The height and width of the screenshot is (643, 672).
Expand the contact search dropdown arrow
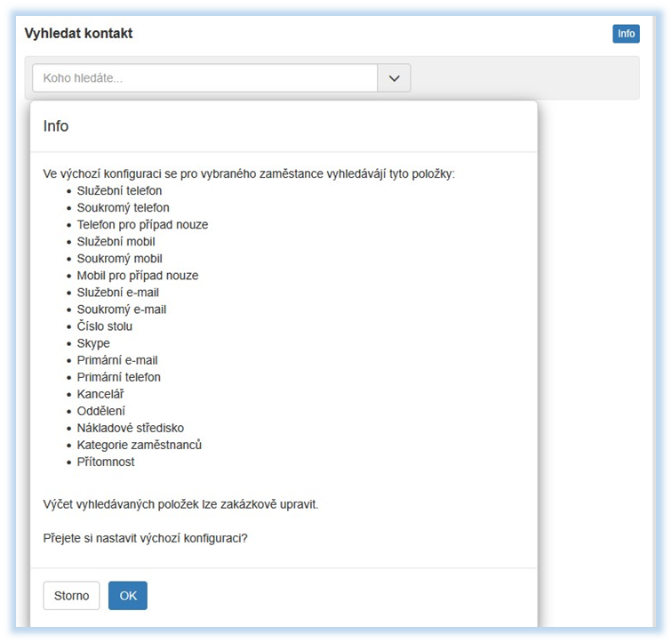click(x=394, y=78)
